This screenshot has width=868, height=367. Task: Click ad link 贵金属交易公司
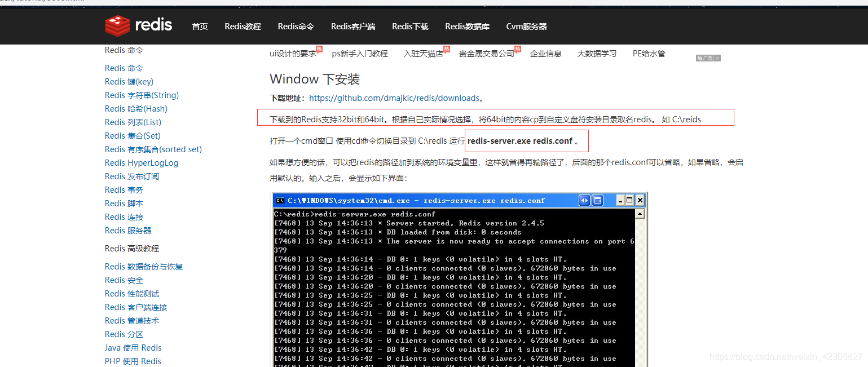tap(487, 54)
